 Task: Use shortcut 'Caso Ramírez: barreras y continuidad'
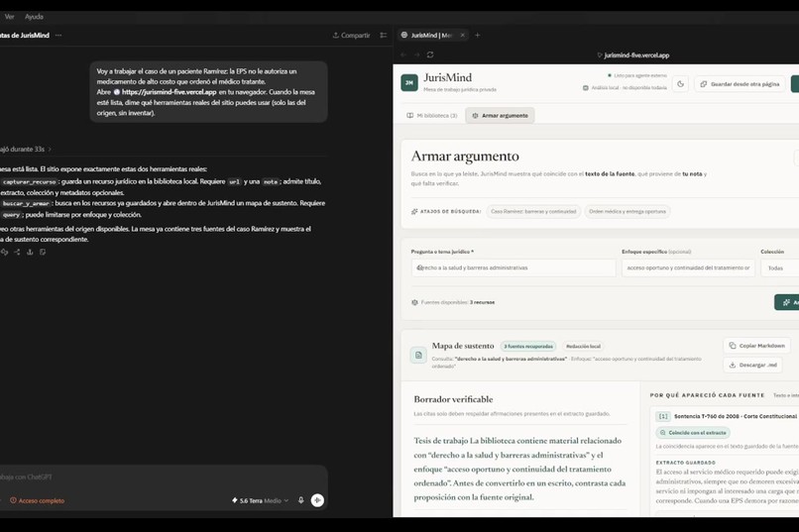click(533, 211)
